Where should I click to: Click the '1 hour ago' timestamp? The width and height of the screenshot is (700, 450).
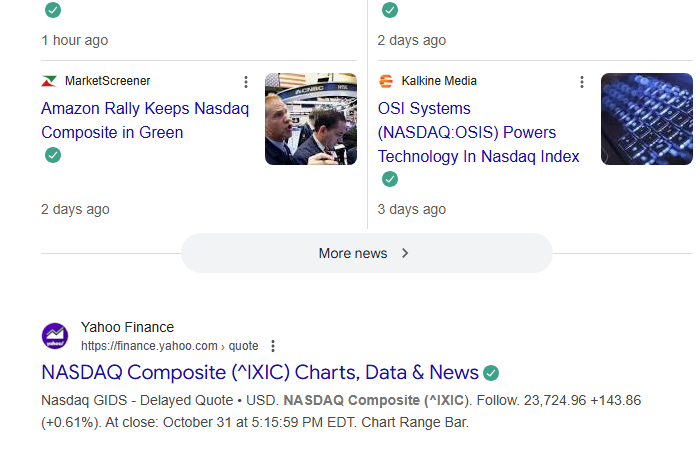75,40
